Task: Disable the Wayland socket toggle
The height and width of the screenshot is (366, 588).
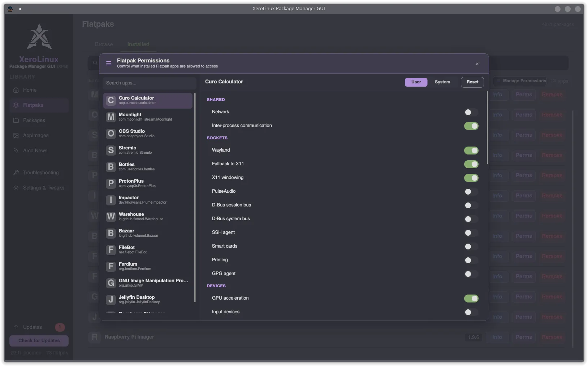Action: coord(471,151)
